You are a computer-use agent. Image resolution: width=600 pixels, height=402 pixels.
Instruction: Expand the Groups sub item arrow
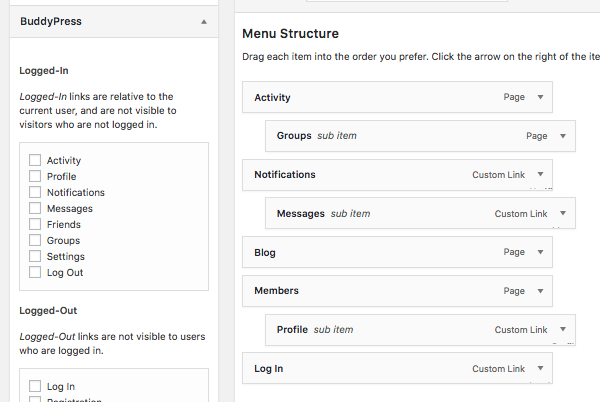coord(564,136)
